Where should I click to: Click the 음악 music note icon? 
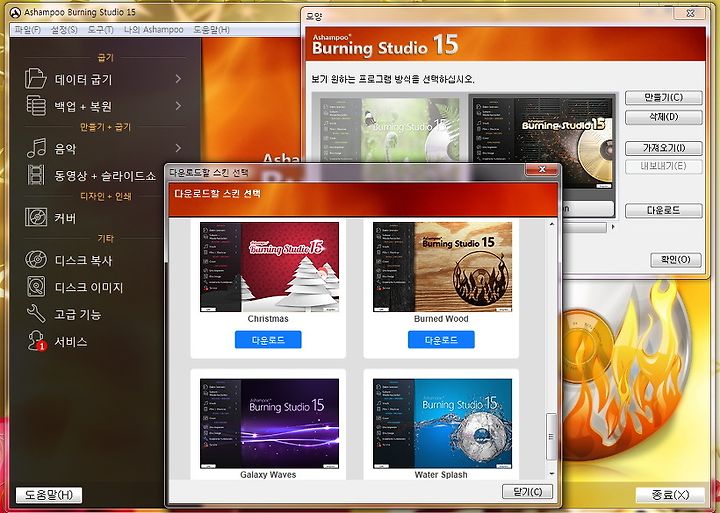(36, 148)
